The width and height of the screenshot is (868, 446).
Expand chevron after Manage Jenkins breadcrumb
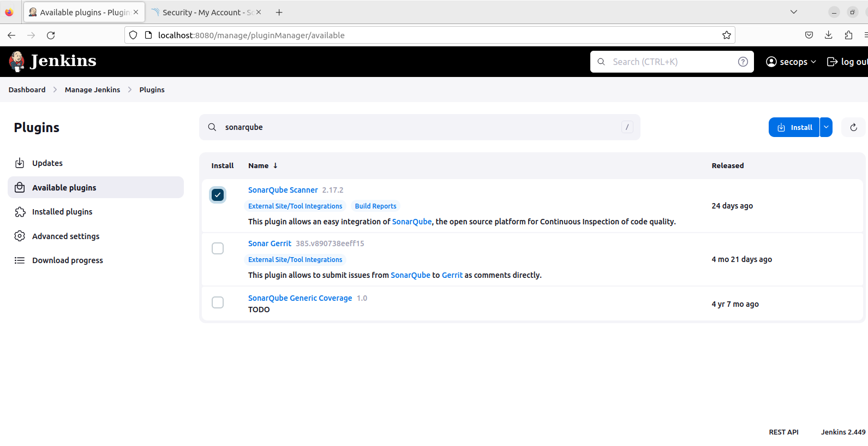coord(130,90)
